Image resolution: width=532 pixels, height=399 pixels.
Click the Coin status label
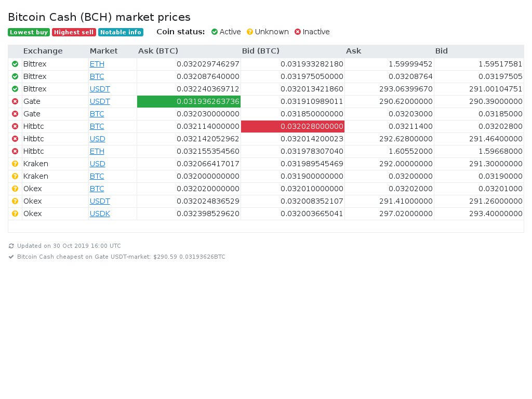pos(180,32)
